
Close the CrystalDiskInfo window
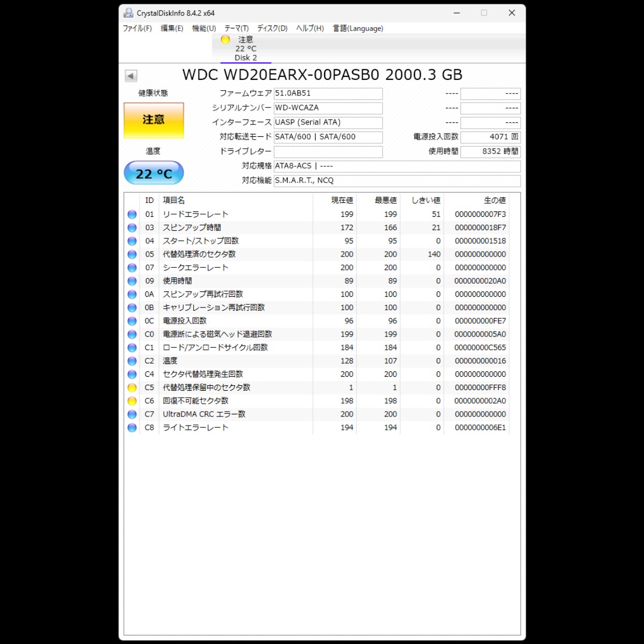click(x=511, y=13)
